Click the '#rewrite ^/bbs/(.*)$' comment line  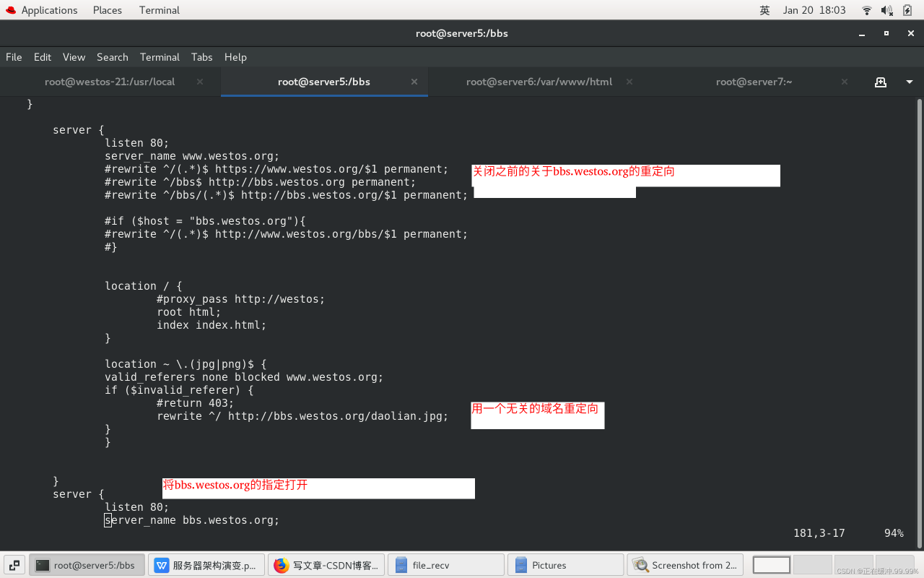287,195
